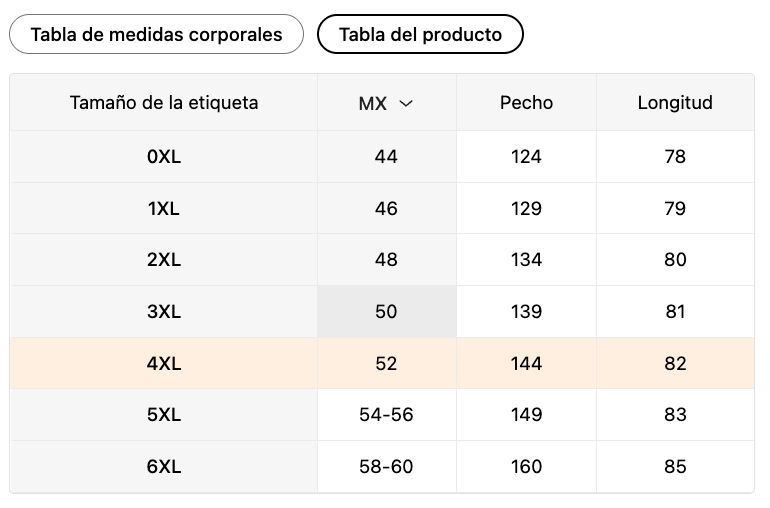770x508 pixels.
Task: Switch to Tabla de medidas corporales tab
Action: tap(156, 34)
